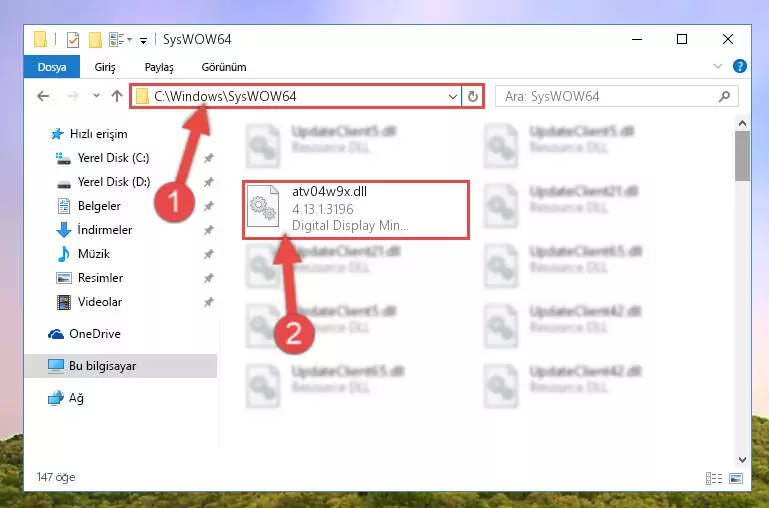Switch to details view in the status bar
769x508 pixels.
click(714, 478)
